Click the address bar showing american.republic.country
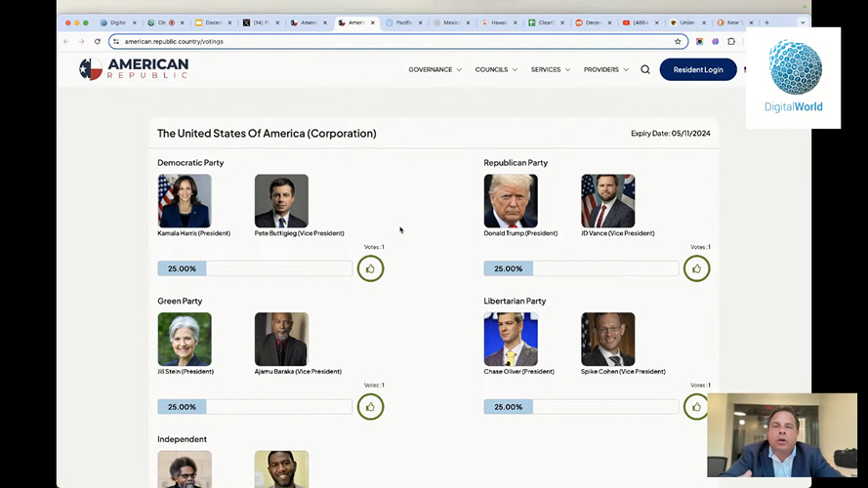 tap(391, 42)
